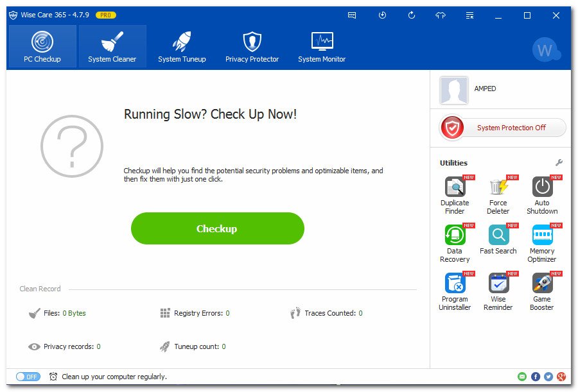Open the Force Deleter utility
This screenshot has width=578, height=392.
[x=498, y=195]
